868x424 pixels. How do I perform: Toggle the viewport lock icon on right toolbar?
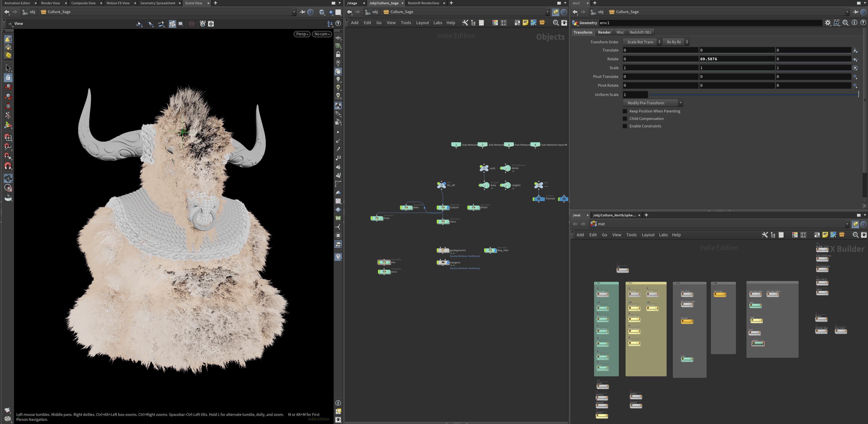pos(338,54)
